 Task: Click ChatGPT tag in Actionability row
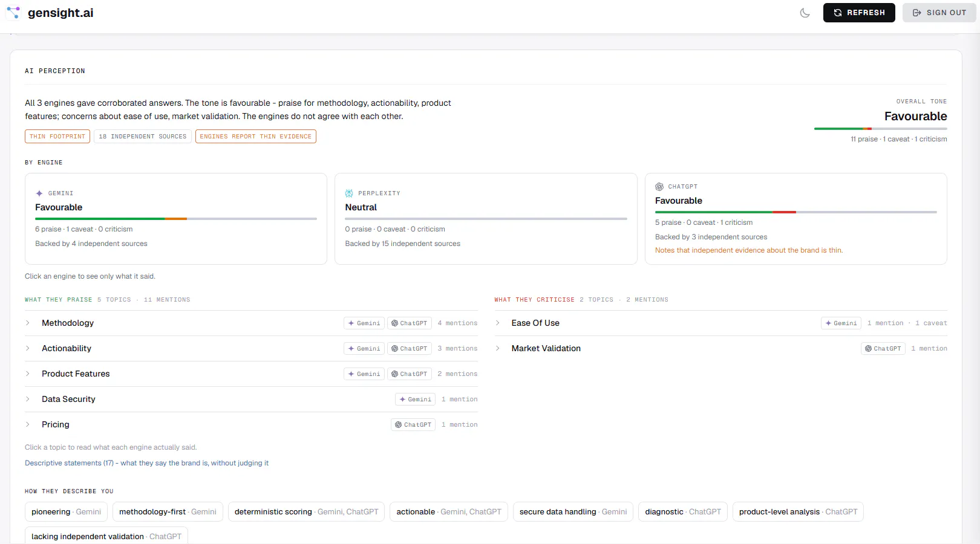pos(410,349)
